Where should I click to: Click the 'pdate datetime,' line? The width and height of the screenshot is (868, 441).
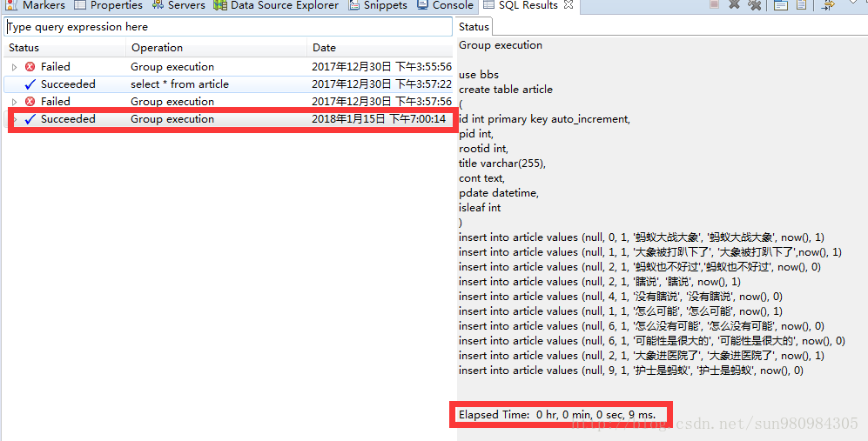pos(499,193)
